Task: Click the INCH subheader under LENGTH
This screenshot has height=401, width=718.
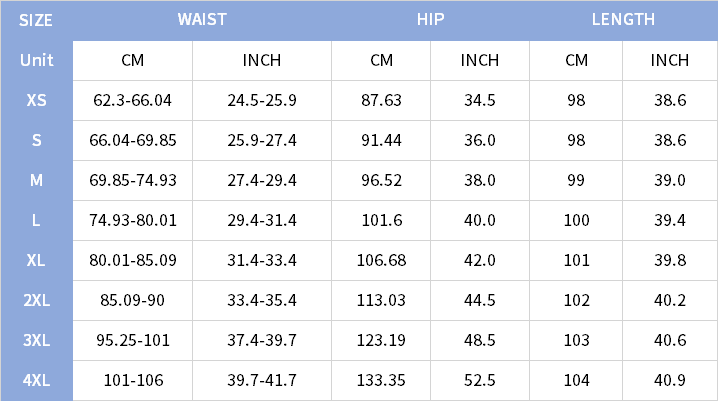Action: click(x=670, y=60)
